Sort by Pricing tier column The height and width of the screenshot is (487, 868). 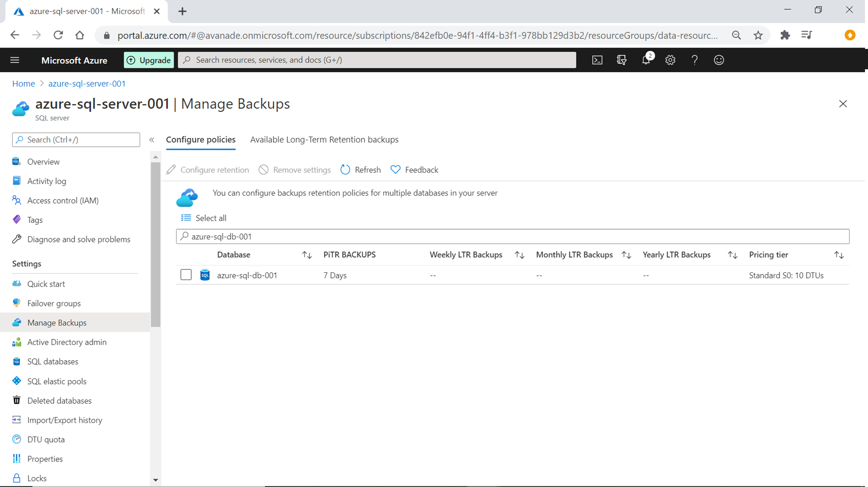(x=839, y=255)
